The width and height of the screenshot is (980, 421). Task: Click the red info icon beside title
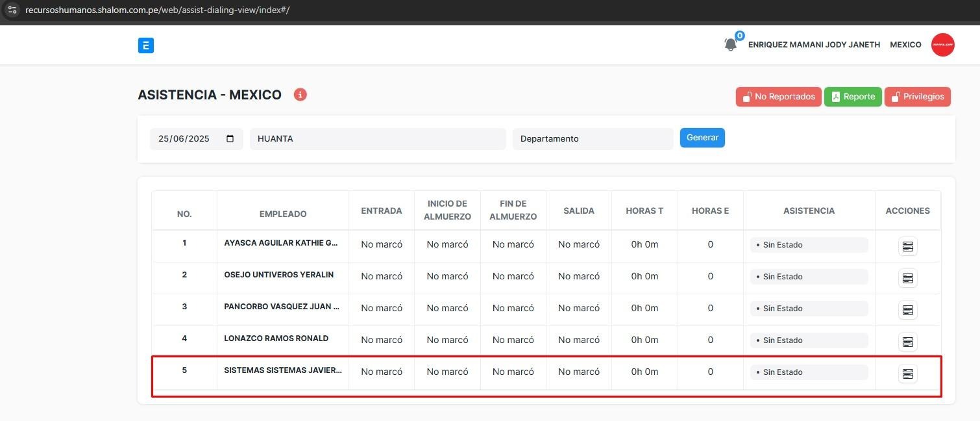coord(300,95)
